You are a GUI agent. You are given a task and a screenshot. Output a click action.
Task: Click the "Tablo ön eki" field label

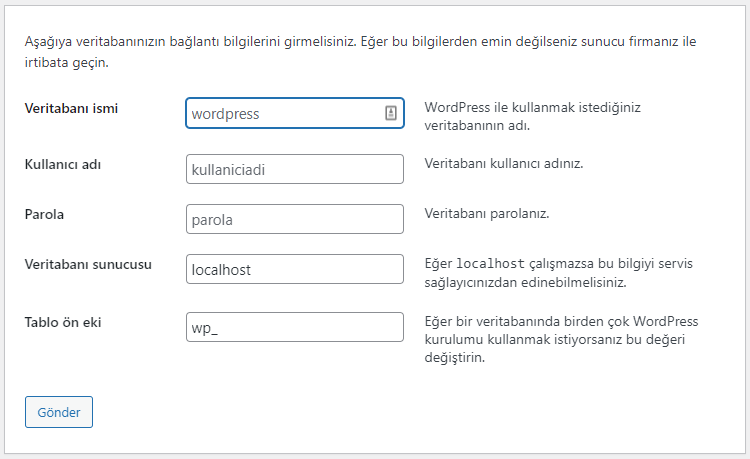[x=63, y=322]
